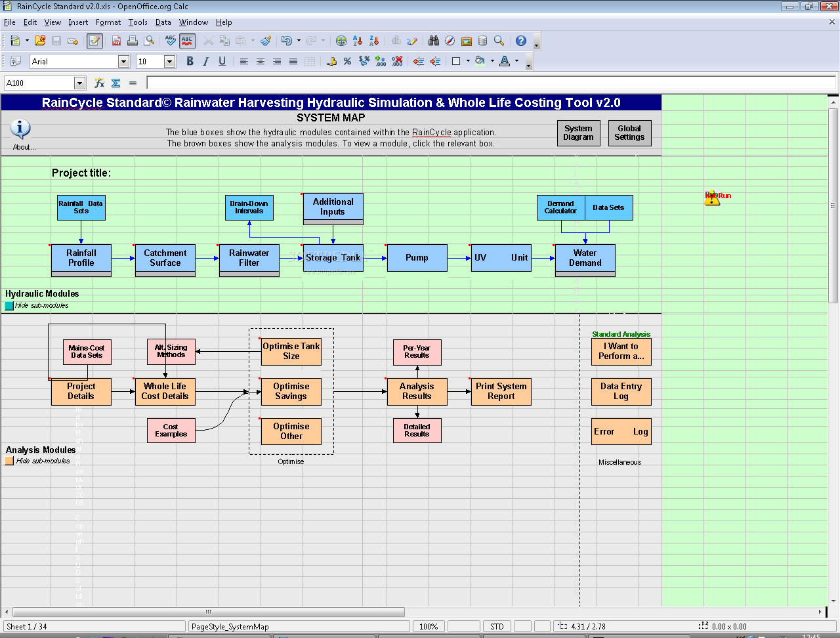Open Page Preview icon
This screenshot has height=638, width=840.
(x=150, y=41)
